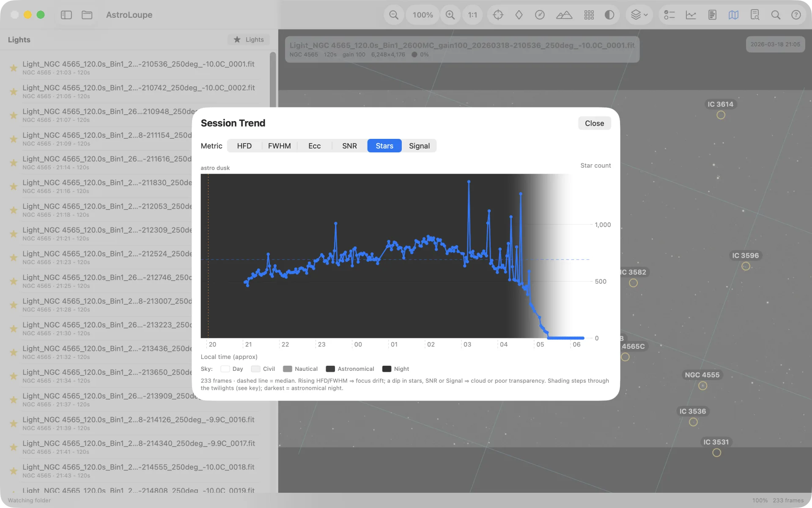
Task: Click the IC 3582 circle marker
Action: click(x=633, y=283)
